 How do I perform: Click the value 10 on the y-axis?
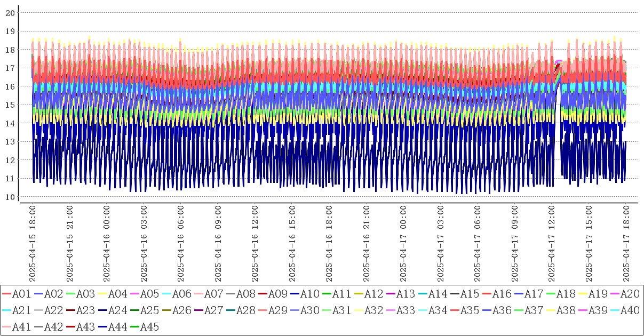pyautogui.click(x=10, y=197)
